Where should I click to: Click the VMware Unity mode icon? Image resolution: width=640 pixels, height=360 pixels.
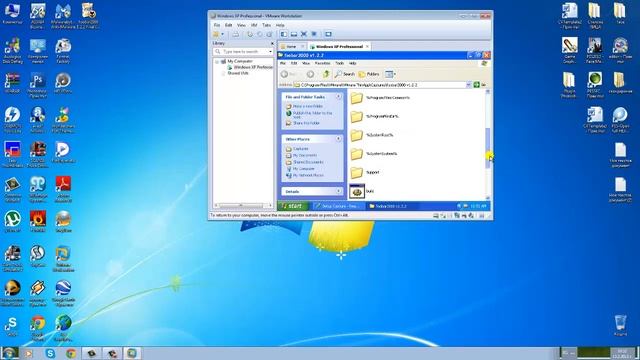314,34
